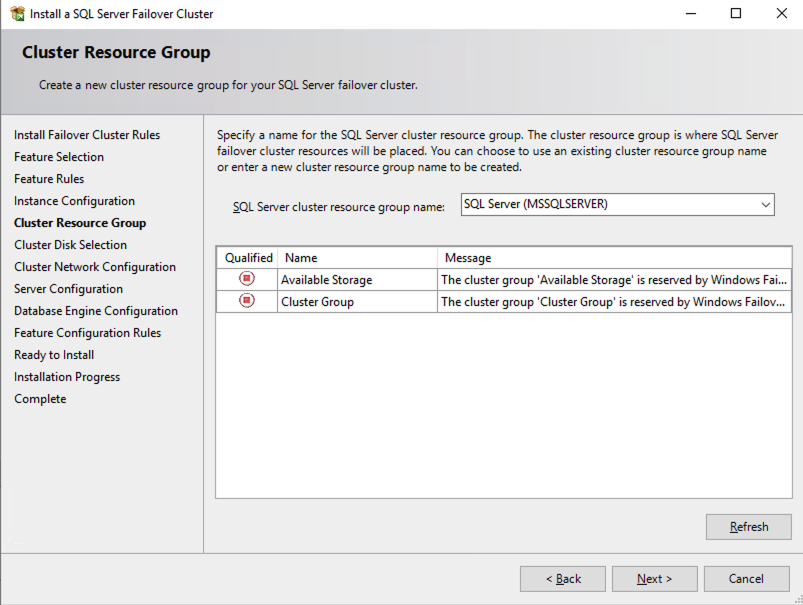The height and width of the screenshot is (605, 803).
Task: Open the Instance Configuration step
Action: coord(74,201)
